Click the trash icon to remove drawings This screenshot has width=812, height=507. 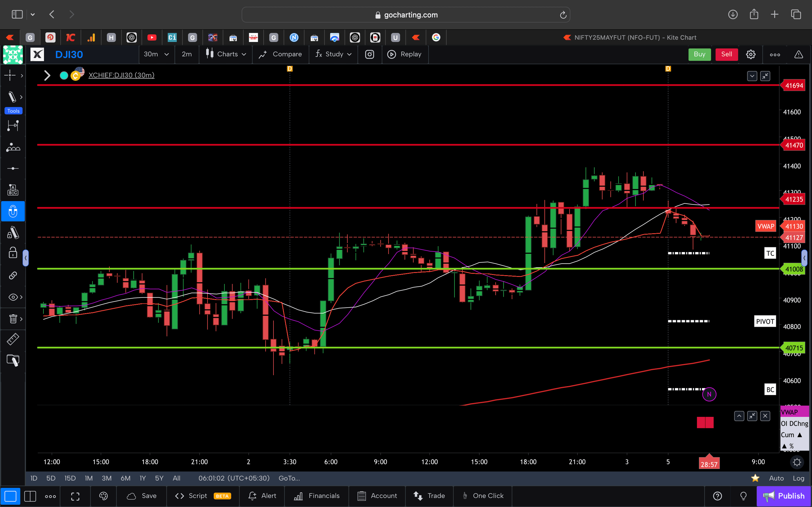click(x=13, y=319)
